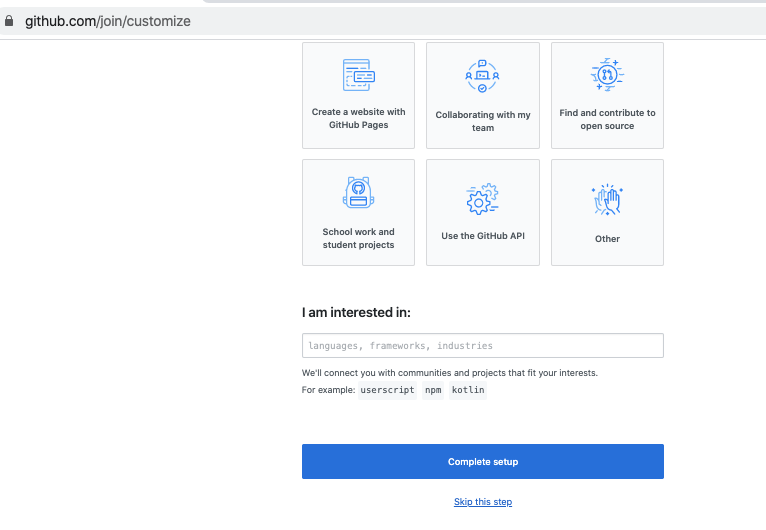Click the team collaboration icon
Viewport: 766px width, 530px height.
click(482, 76)
